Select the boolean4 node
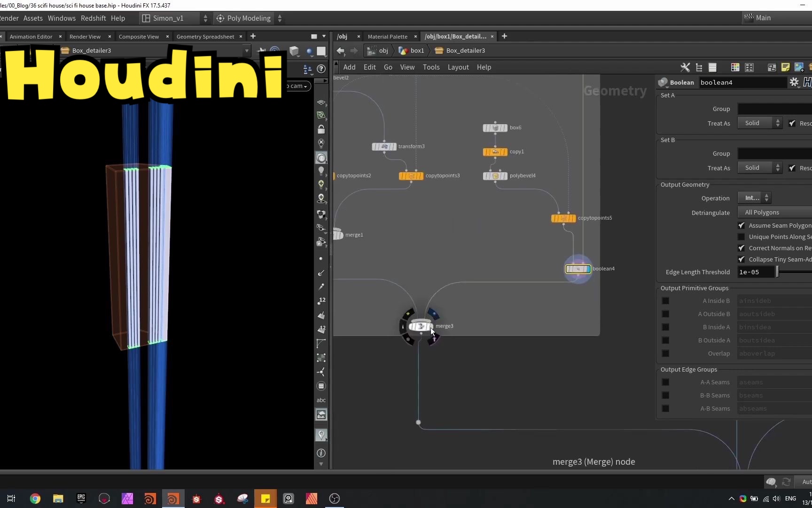The height and width of the screenshot is (508, 812). click(x=578, y=269)
